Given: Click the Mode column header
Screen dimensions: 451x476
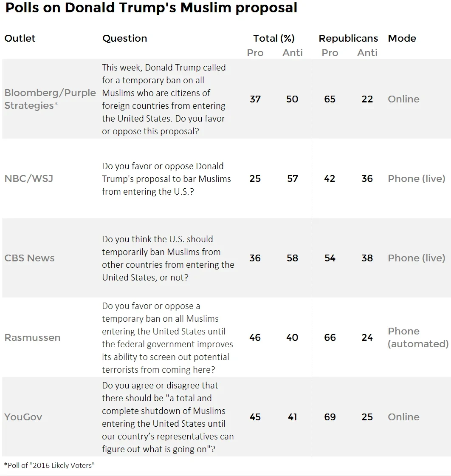Looking at the screenshot, I should 402,38.
